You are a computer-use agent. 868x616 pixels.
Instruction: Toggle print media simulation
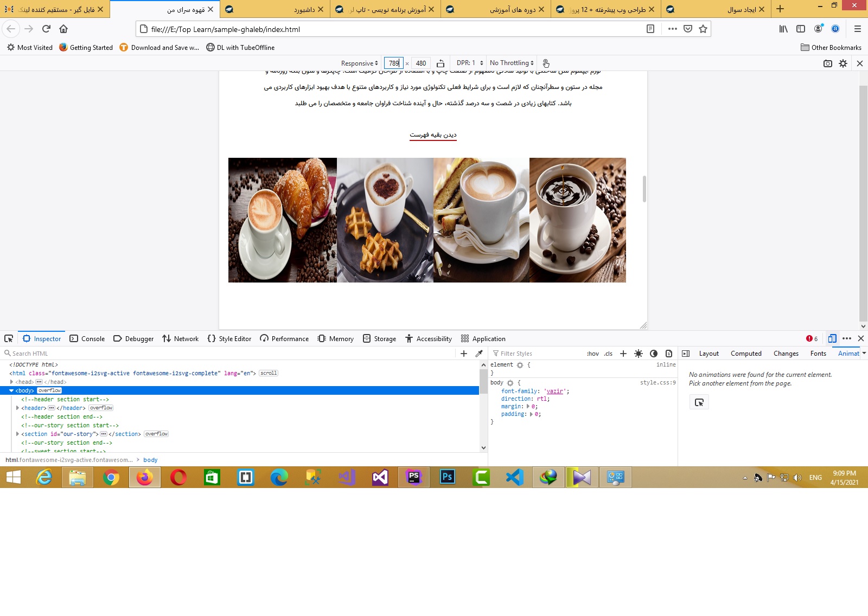click(x=669, y=354)
